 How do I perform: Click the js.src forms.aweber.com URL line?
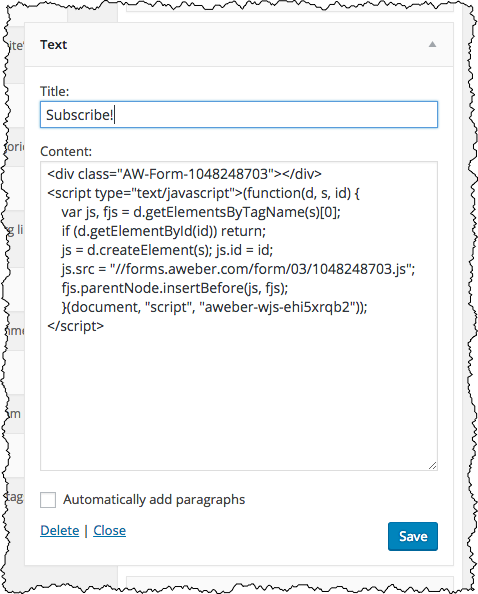coord(238,269)
